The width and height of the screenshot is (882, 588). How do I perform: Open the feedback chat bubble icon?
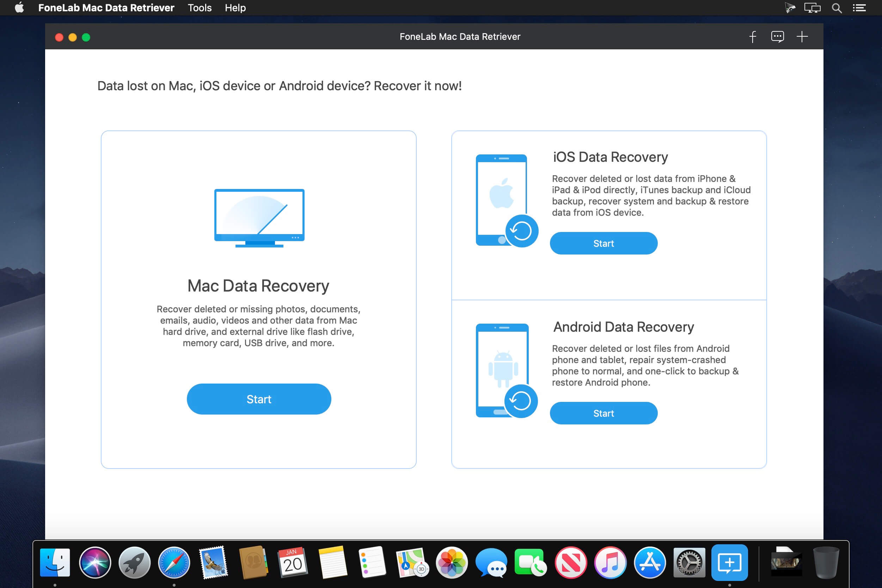click(777, 37)
